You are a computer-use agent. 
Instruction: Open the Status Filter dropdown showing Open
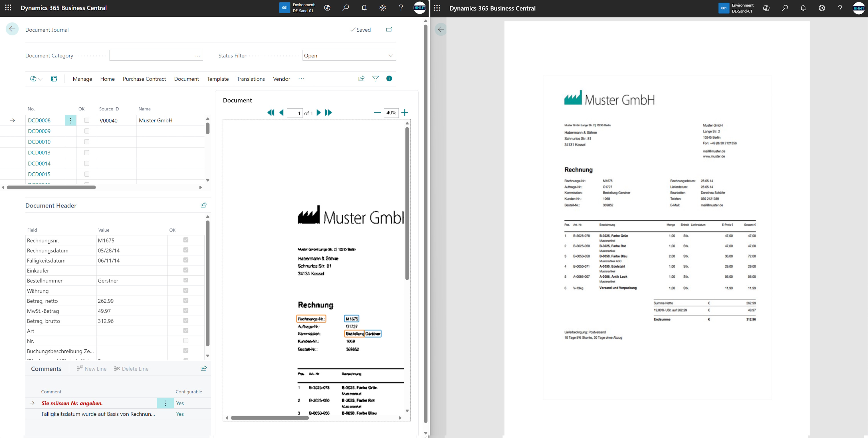coord(350,56)
